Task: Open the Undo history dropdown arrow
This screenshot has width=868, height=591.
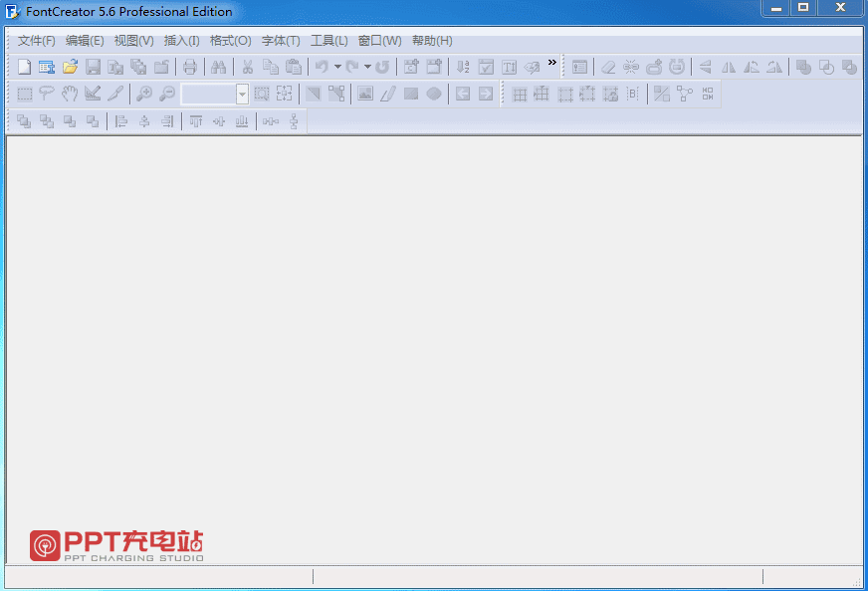Action: [337, 67]
